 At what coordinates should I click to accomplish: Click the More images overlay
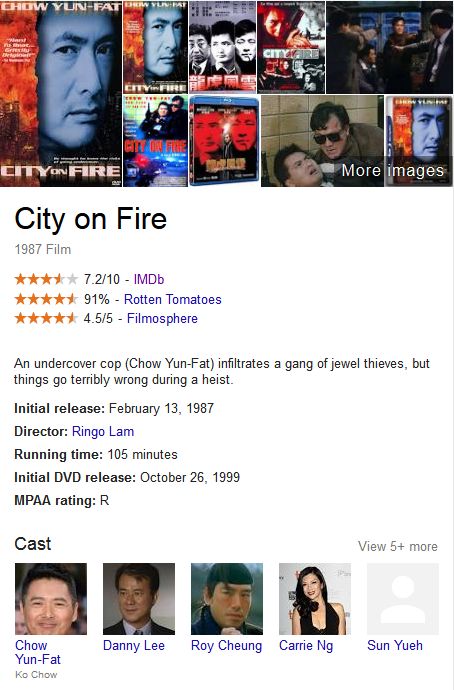point(392,170)
